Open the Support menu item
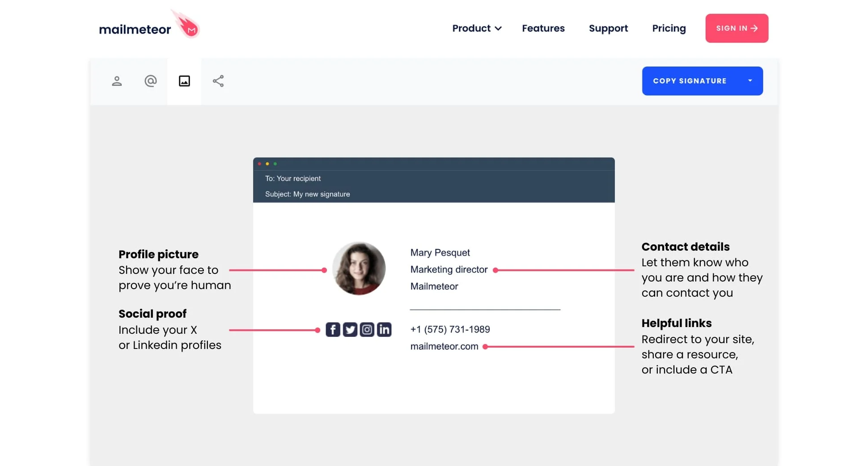The image size is (868, 466). pyautogui.click(x=608, y=29)
